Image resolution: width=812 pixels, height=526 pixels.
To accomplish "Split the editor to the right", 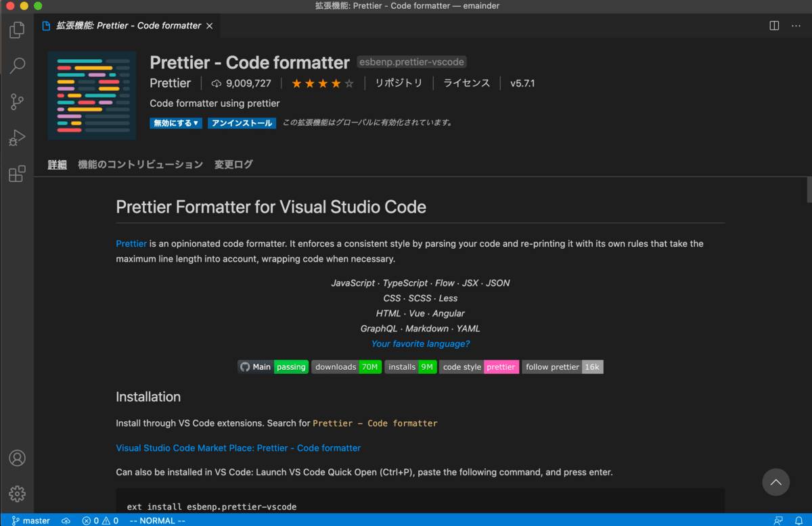I will coord(774,26).
